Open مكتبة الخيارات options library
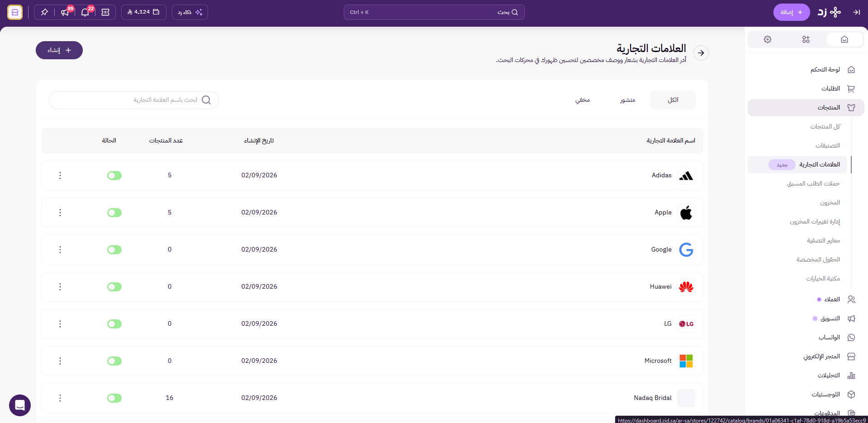 click(823, 279)
